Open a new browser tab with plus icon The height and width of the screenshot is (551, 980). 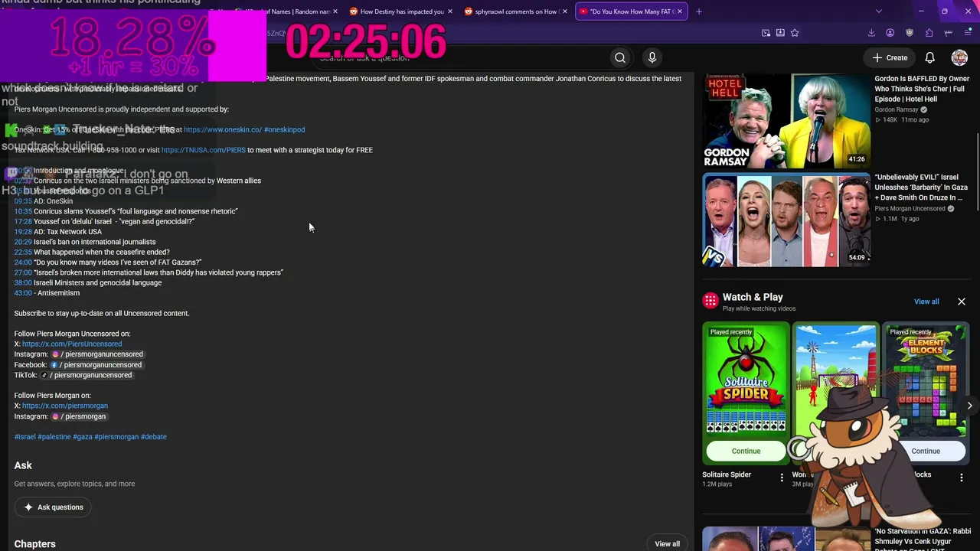click(698, 11)
